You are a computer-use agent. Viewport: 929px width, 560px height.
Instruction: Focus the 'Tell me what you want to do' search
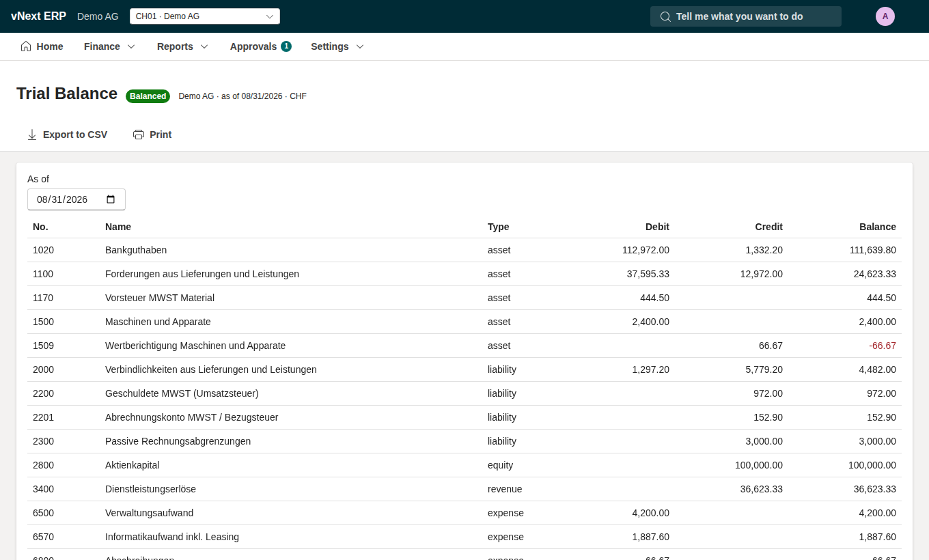tap(746, 16)
